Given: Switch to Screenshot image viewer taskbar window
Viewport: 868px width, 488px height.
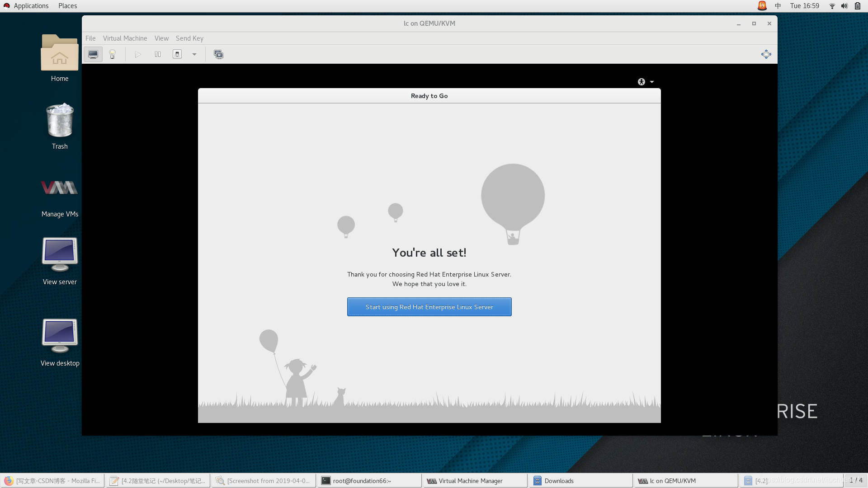Looking at the screenshot, I should (264, 481).
